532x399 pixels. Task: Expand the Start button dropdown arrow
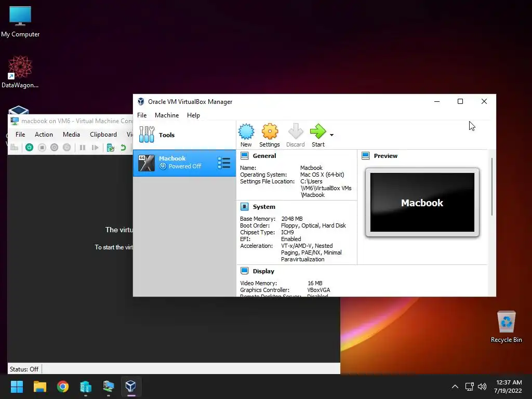click(332, 135)
